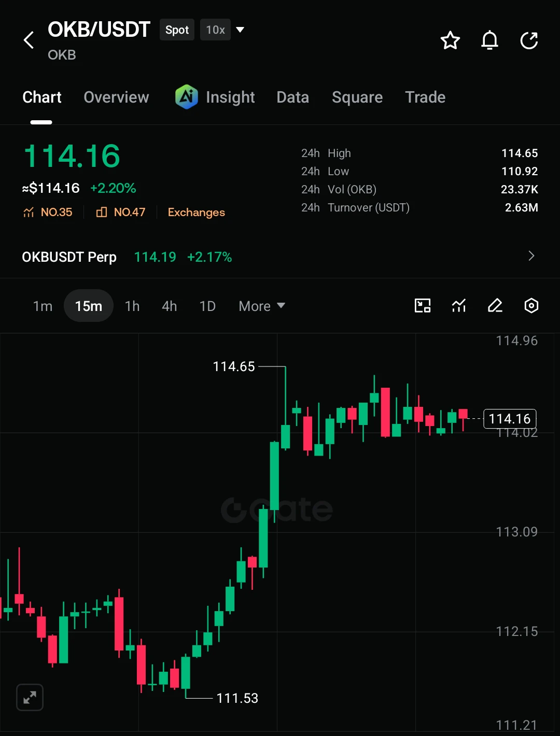The image size is (560, 736).
Task: Open the Exchanges link
Action: click(197, 213)
